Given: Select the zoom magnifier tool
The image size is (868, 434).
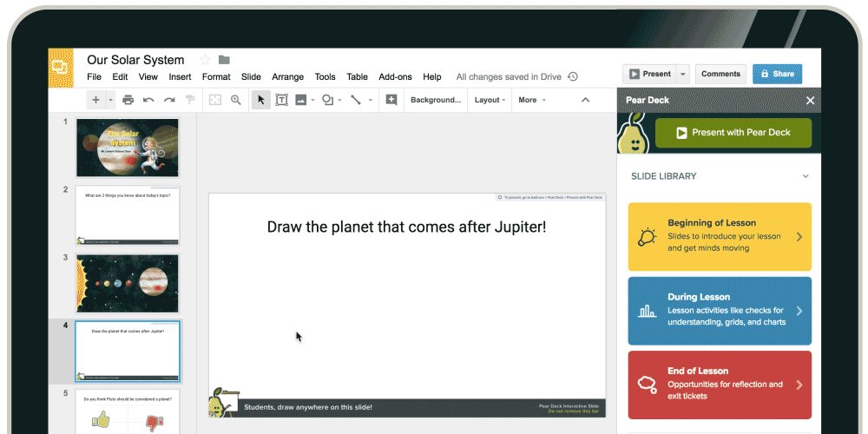Looking at the screenshot, I should [x=236, y=100].
